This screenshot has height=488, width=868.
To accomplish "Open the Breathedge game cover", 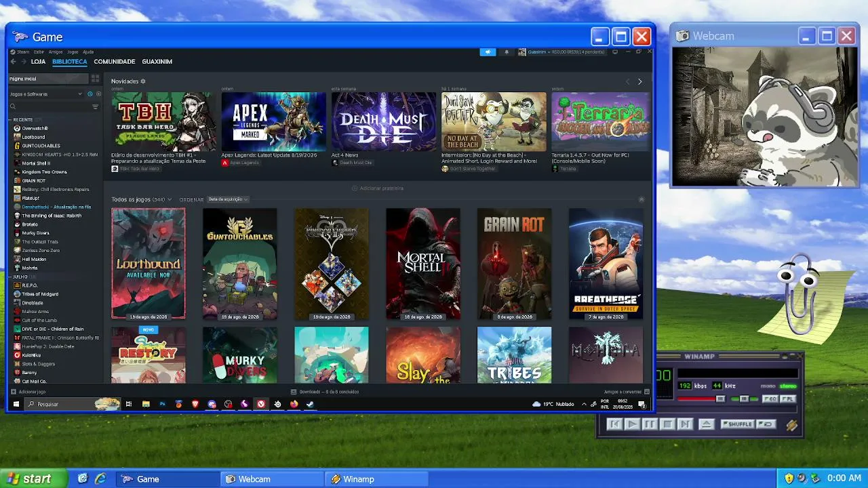I will 606,264.
